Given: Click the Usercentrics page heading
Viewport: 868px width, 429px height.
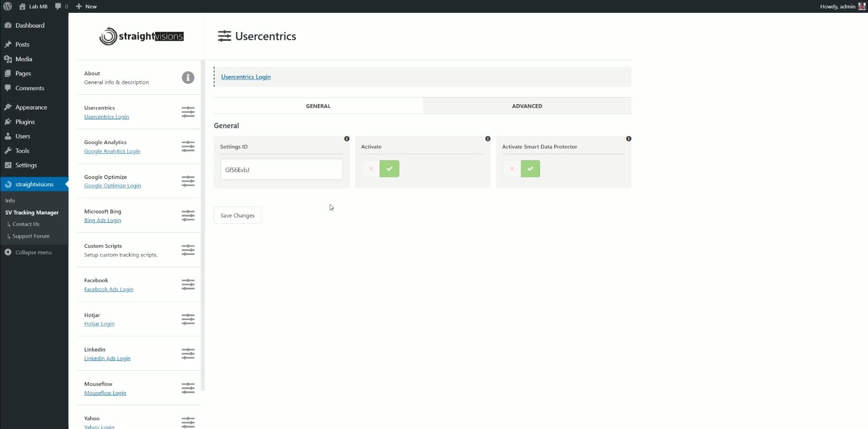Looking at the screenshot, I should (x=265, y=36).
